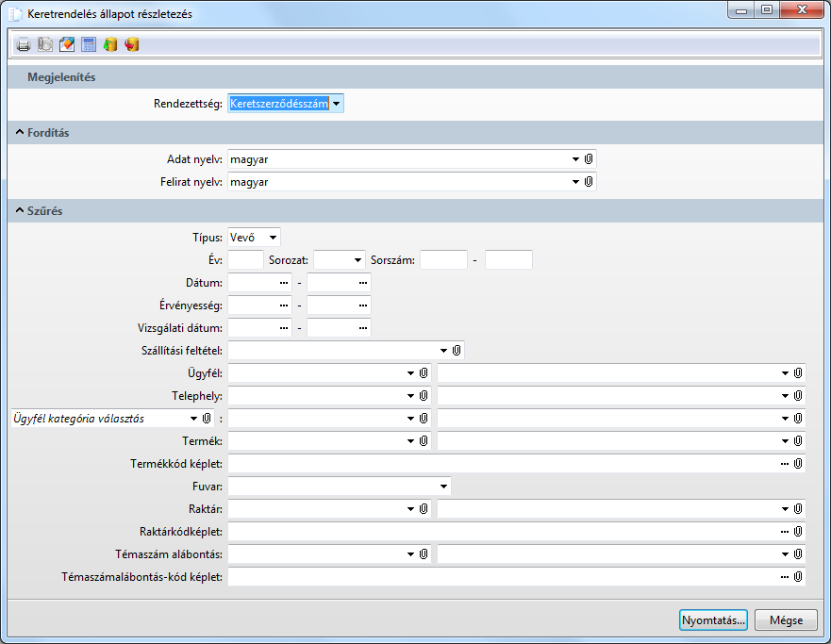Screen dimensions: 831x644
Task: Collapse the Fordítás section
Action: point(20,133)
